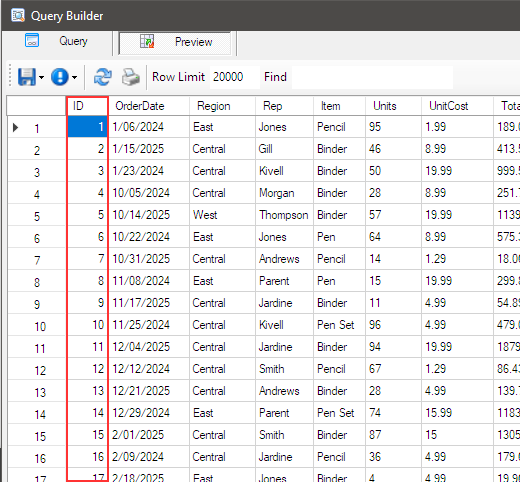Click Rep cell Thompson
The height and width of the screenshot is (482, 520).
(x=284, y=215)
